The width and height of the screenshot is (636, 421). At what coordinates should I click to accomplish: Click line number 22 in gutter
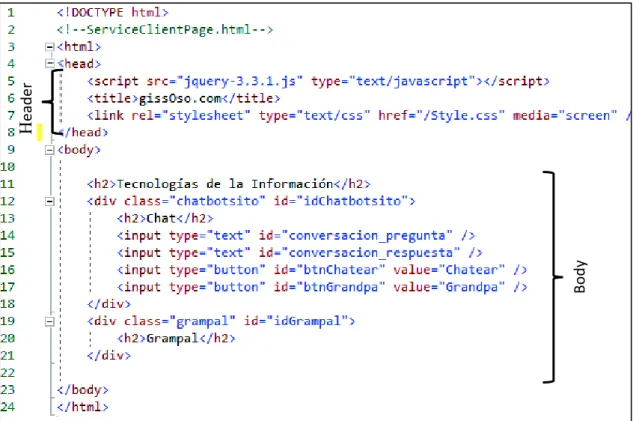(8, 373)
